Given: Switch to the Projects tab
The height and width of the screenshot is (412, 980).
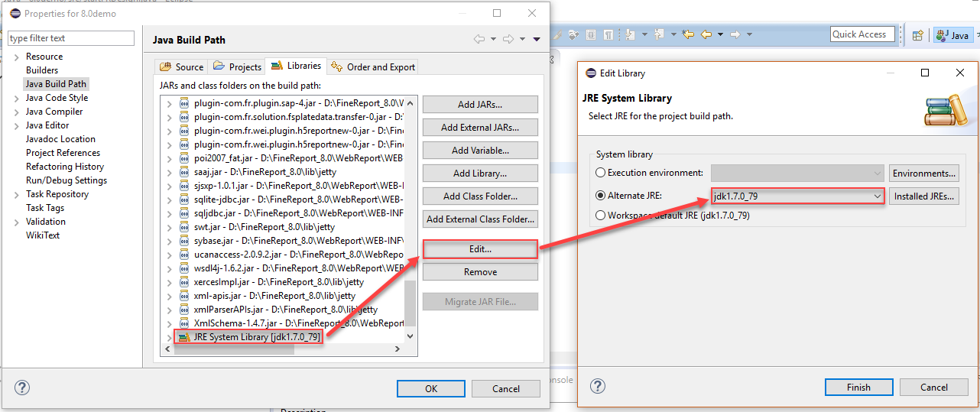Looking at the screenshot, I should coord(237,67).
